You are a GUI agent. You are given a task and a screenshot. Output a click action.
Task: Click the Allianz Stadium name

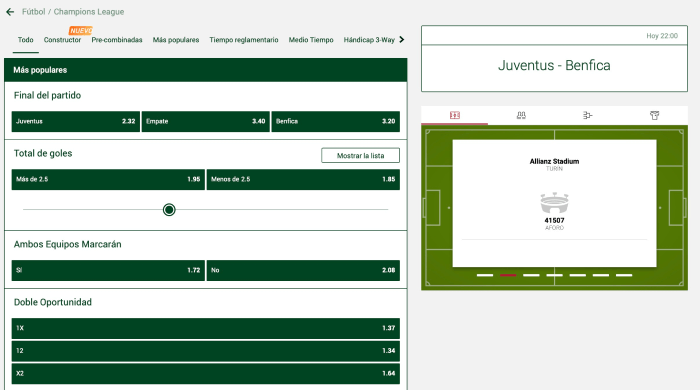click(x=554, y=162)
